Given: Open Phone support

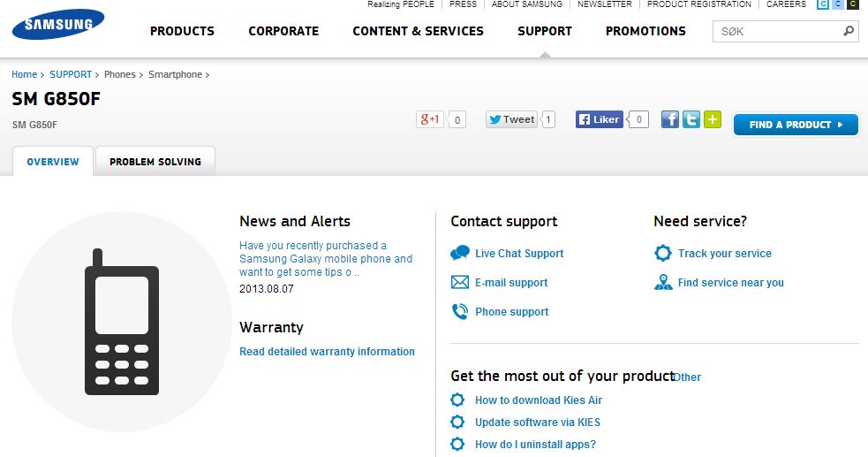Looking at the screenshot, I should point(511,312).
